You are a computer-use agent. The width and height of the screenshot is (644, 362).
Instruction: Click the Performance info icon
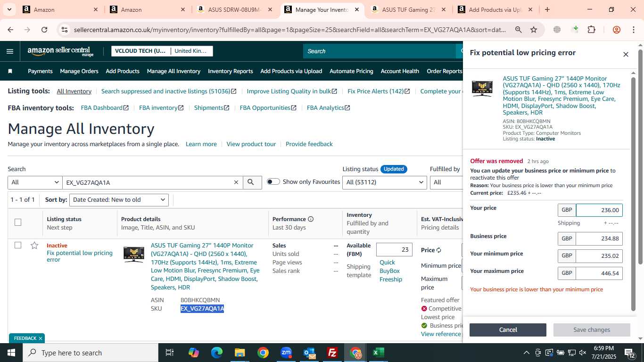[311, 219]
